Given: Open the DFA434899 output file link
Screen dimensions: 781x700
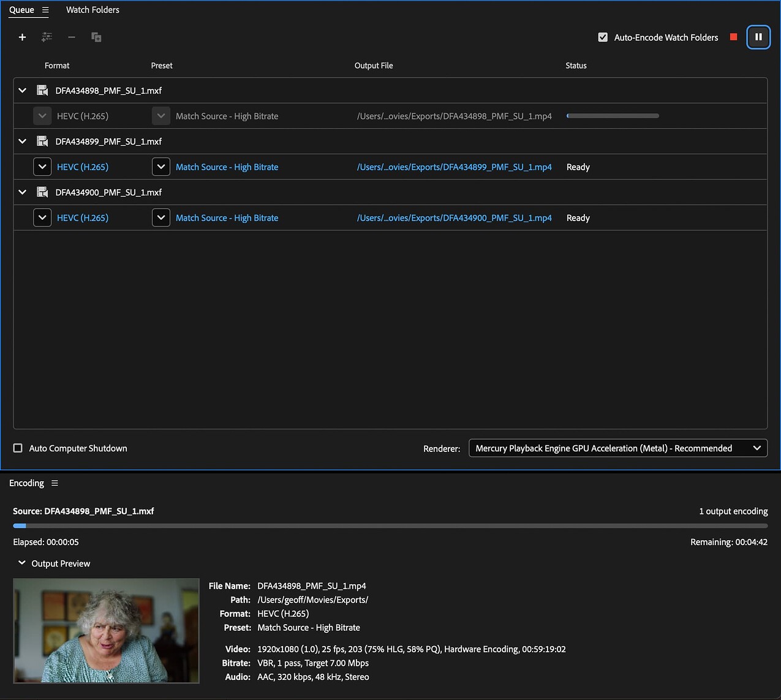Looking at the screenshot, I should (x=455, y=167).
